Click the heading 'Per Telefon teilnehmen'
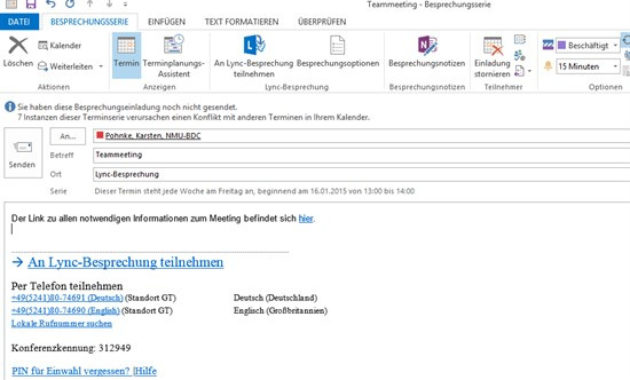This screenshot has width=630, height=380. 67,286
